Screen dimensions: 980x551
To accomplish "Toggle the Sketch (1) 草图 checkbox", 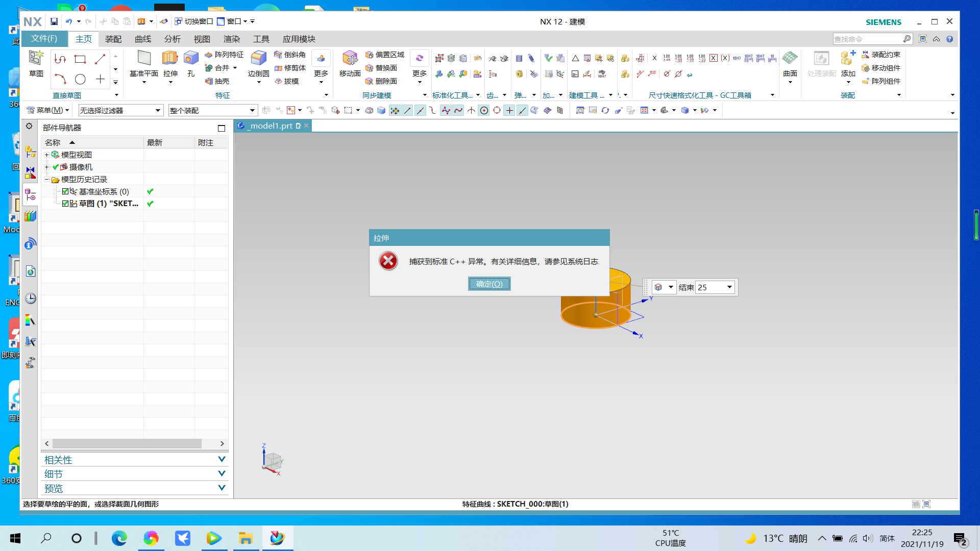I will tap(65, 204).
